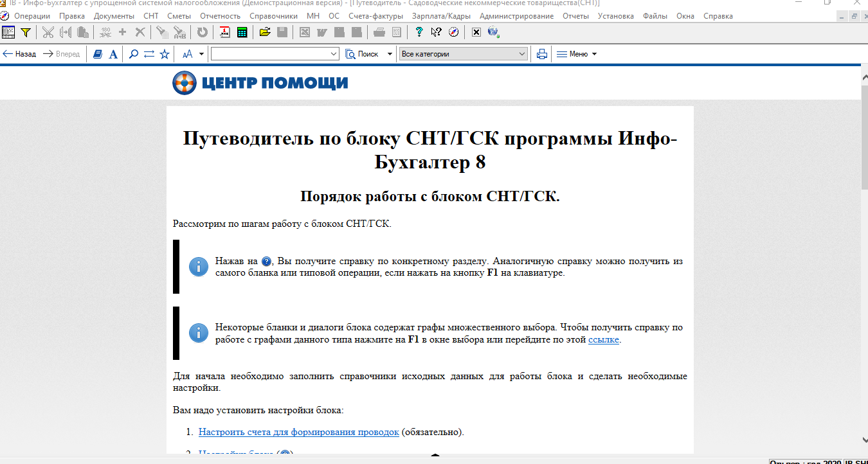Click the help page scrollbar up arrow

pos(864,76)
